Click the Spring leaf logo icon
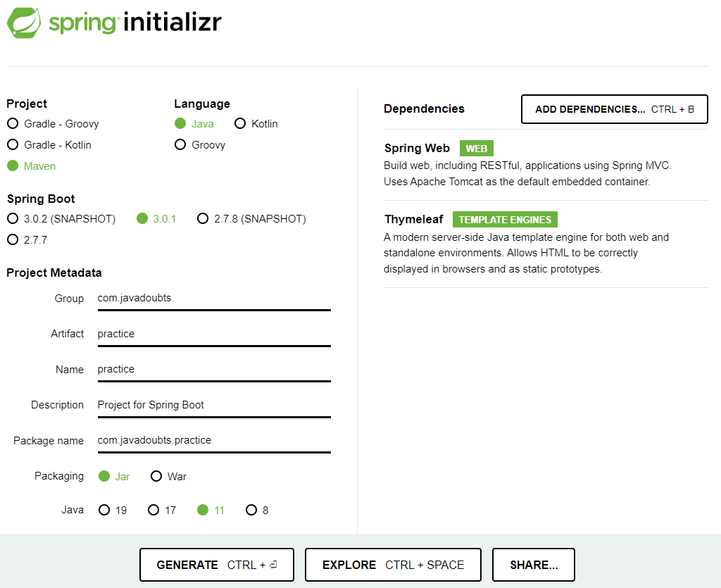 25,22
